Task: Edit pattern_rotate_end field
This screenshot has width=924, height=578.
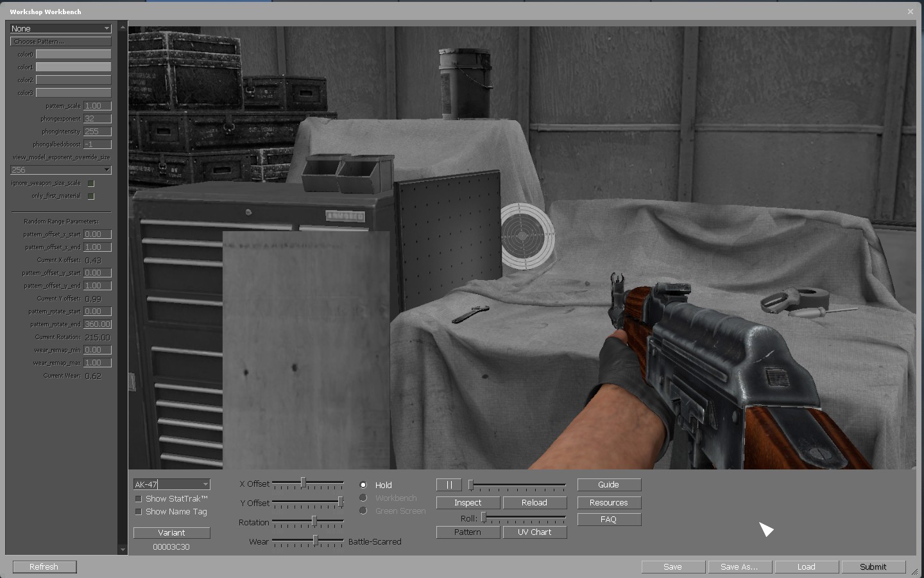Action: [x=98, y=324]
